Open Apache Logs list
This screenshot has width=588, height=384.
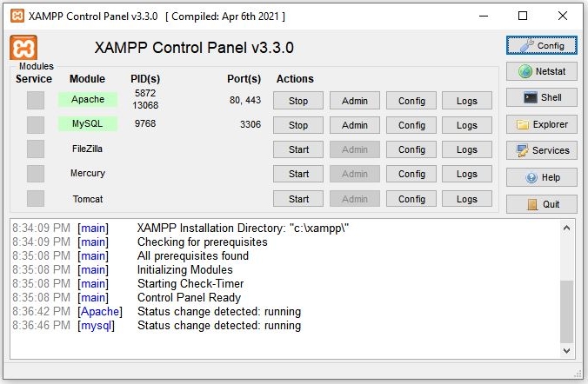(x=467, y=101)
